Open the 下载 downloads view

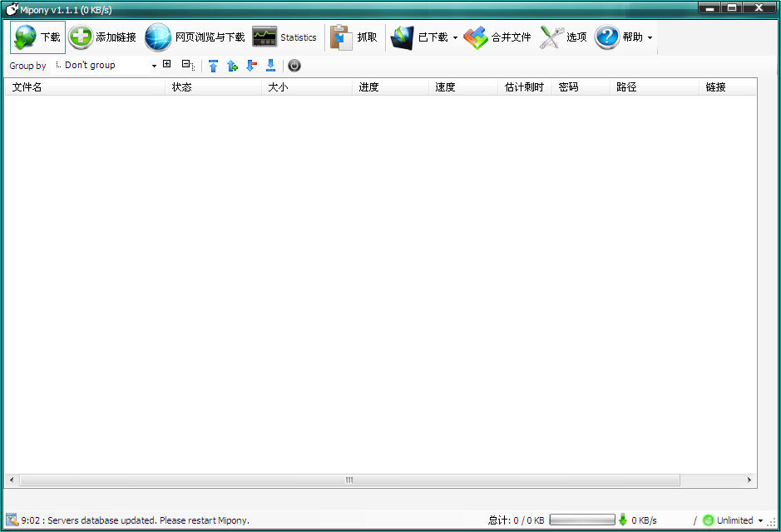(38, 37)
